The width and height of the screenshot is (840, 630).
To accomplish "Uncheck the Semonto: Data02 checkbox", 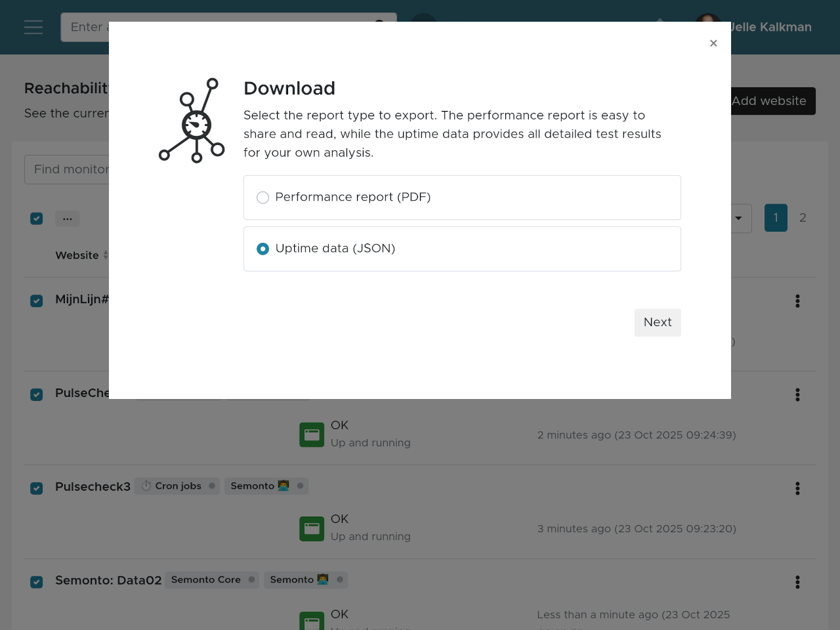I will coord(37,583).
